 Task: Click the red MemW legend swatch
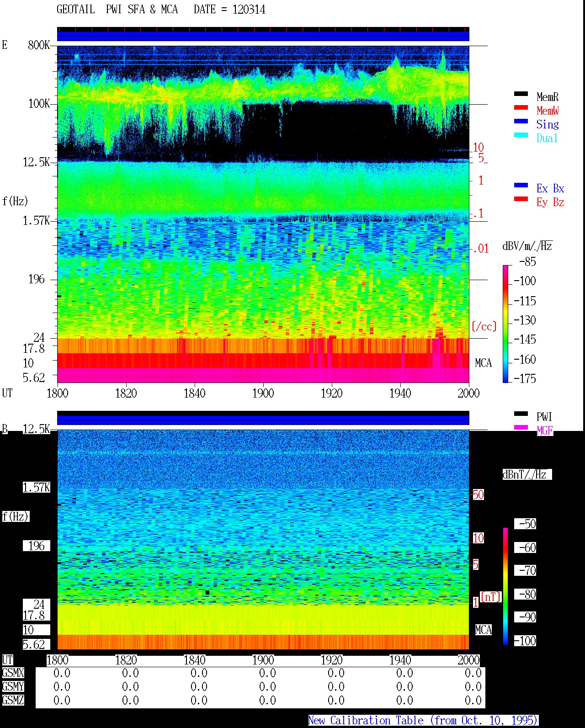tap(521, 107)
